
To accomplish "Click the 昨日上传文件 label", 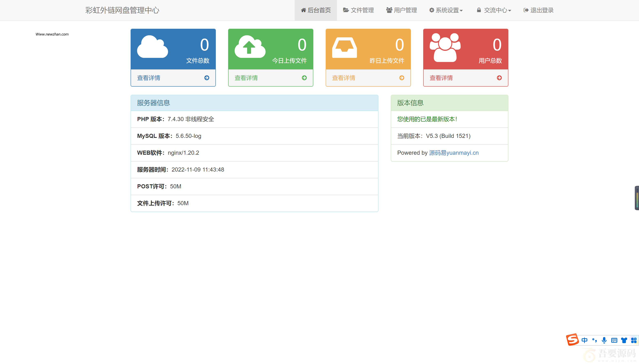I will coord(387,61).
